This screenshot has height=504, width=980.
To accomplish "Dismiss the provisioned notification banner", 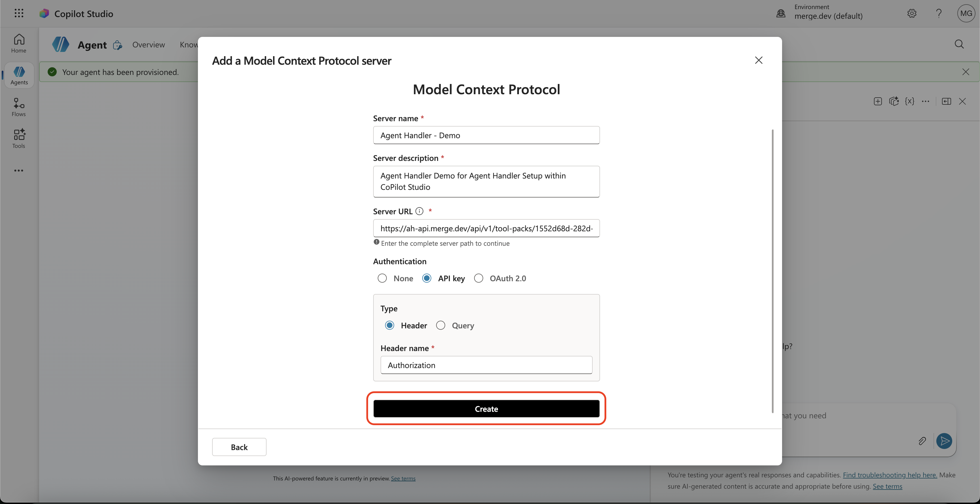I will coord(966,72).
